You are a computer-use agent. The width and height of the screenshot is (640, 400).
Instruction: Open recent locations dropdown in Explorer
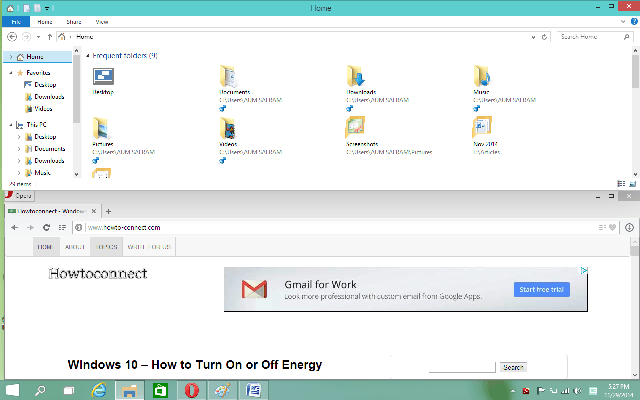pyautogui.click(x=38, y=37)
